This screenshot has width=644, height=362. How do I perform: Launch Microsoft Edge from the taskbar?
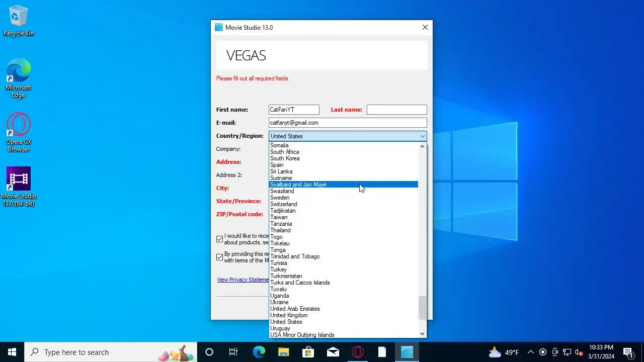click(x=259, y=352)
